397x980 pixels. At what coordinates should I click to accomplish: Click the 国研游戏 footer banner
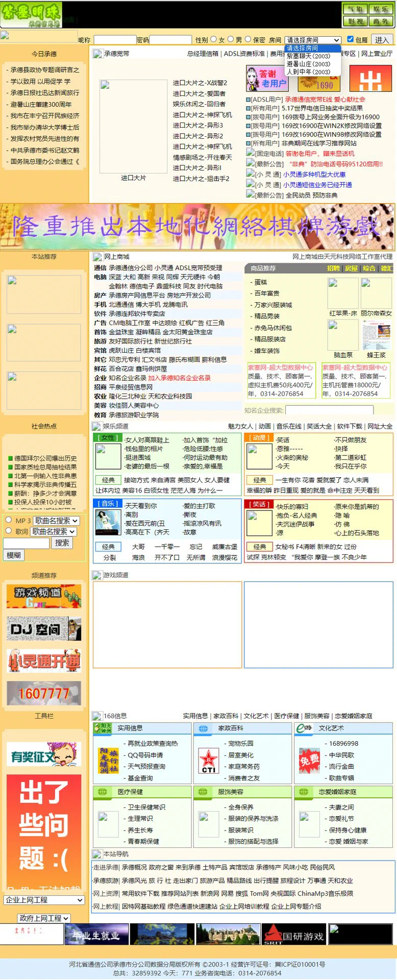tap(294, 935)
